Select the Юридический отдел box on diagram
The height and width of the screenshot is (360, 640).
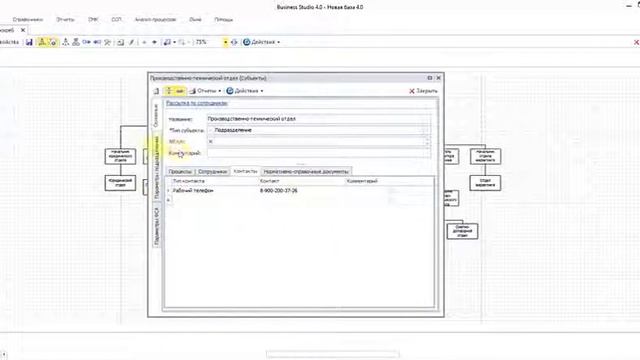tap(120, 183)
